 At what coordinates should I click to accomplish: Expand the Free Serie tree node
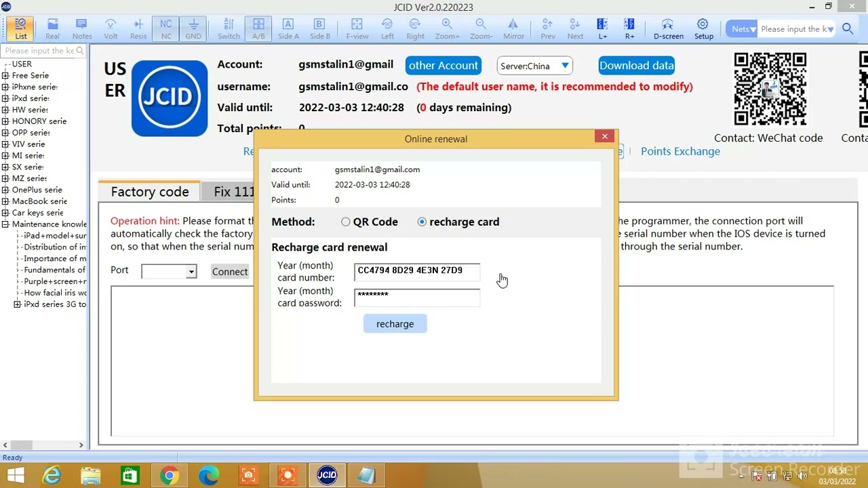(x=5, y=75)
